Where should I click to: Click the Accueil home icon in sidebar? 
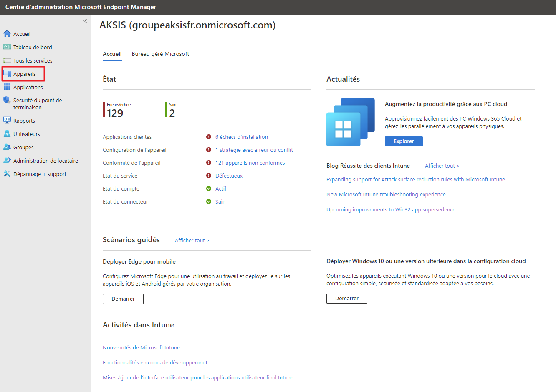[7, 34]
